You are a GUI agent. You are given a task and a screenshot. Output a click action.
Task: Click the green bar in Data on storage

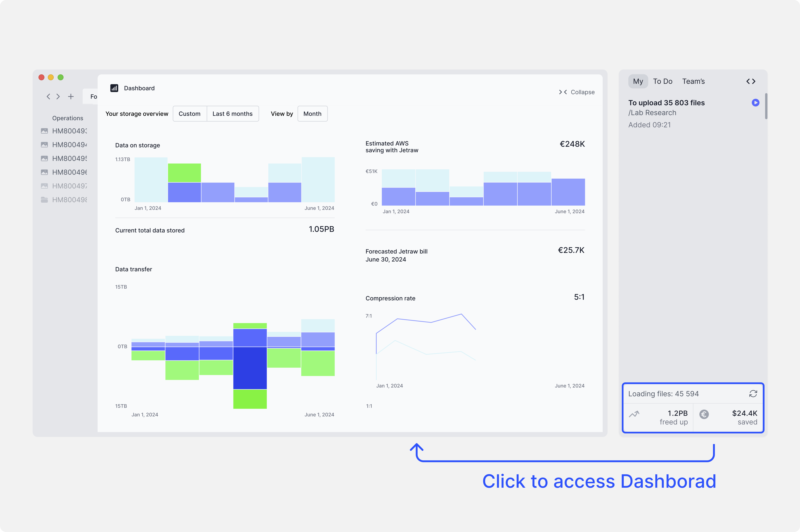click(x=184, y=173)
